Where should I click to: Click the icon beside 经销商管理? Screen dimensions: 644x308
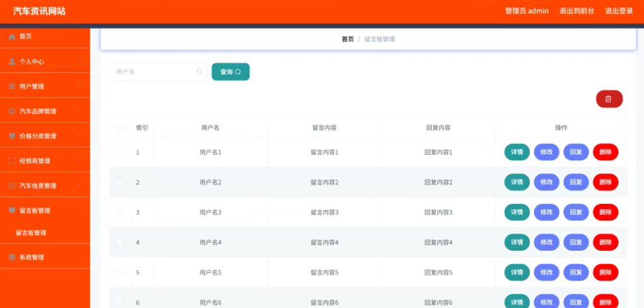click(12, 161)
